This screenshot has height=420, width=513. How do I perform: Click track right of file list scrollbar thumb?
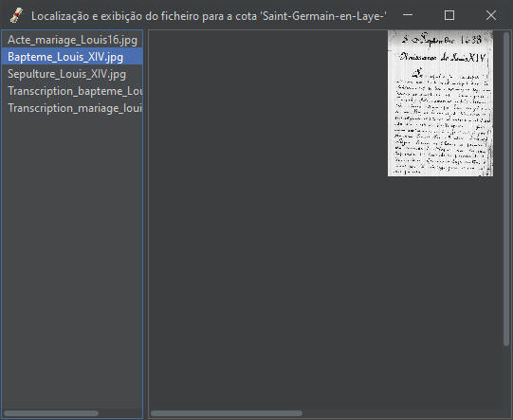tap(119, 413)
